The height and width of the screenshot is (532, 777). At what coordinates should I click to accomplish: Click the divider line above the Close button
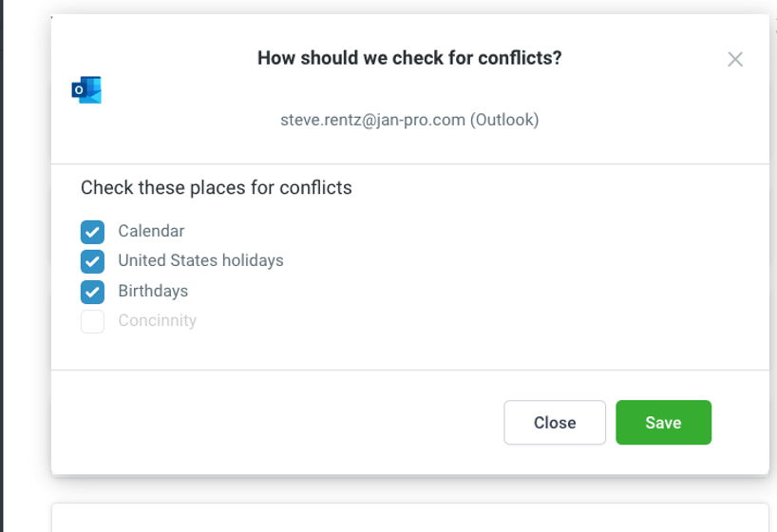pyautogui.click(x=409, y=370)
